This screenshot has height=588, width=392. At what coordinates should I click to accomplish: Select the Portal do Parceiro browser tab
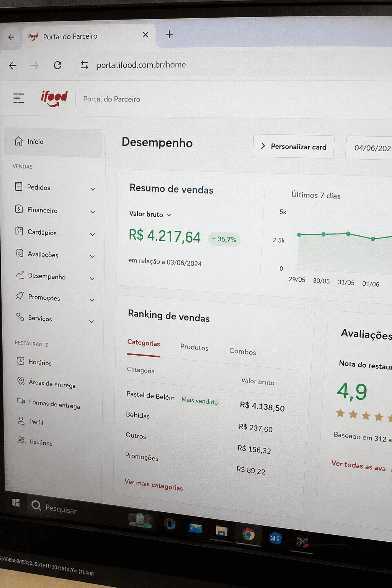(x=89, y=36)
